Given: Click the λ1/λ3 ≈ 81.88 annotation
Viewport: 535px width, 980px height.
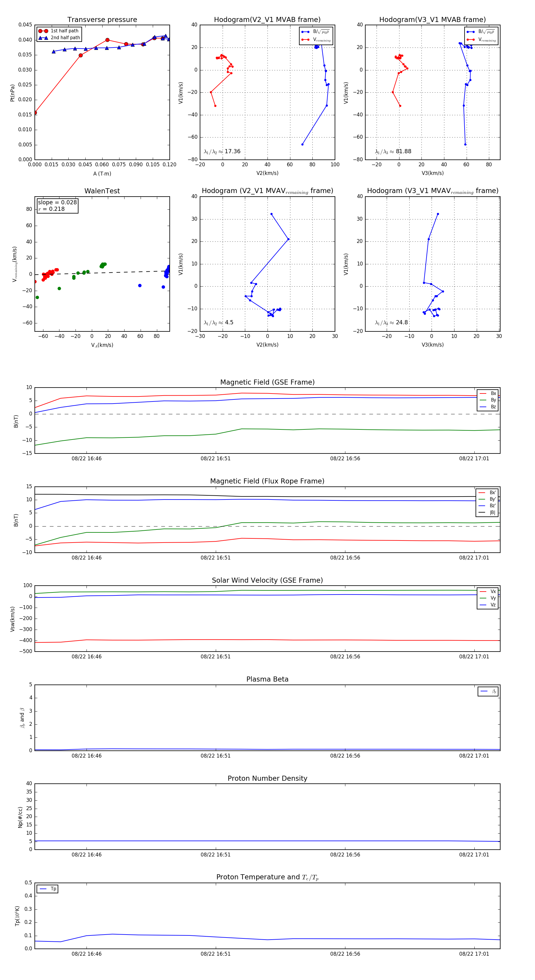Looking at the screenshot, I should pyautogui.click(x=393, y=151).
